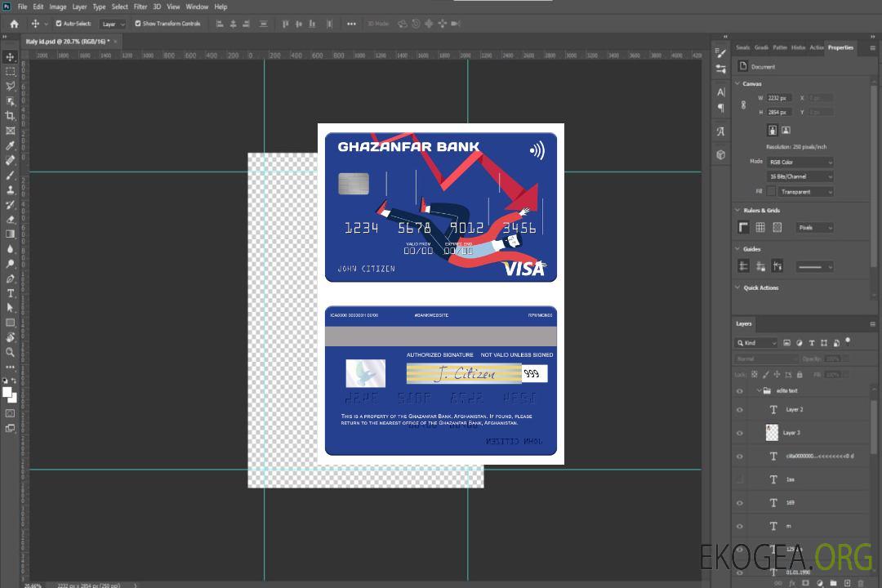
Task: Toggle Show Transform Controls checkbox
Action: (138, 24)
